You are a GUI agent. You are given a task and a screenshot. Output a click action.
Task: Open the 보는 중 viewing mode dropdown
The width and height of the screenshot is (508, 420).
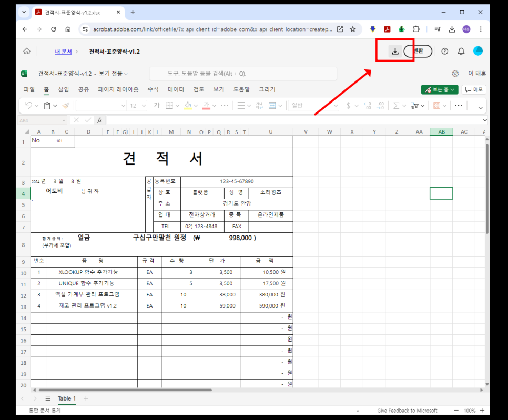click(x=440, y=89)
